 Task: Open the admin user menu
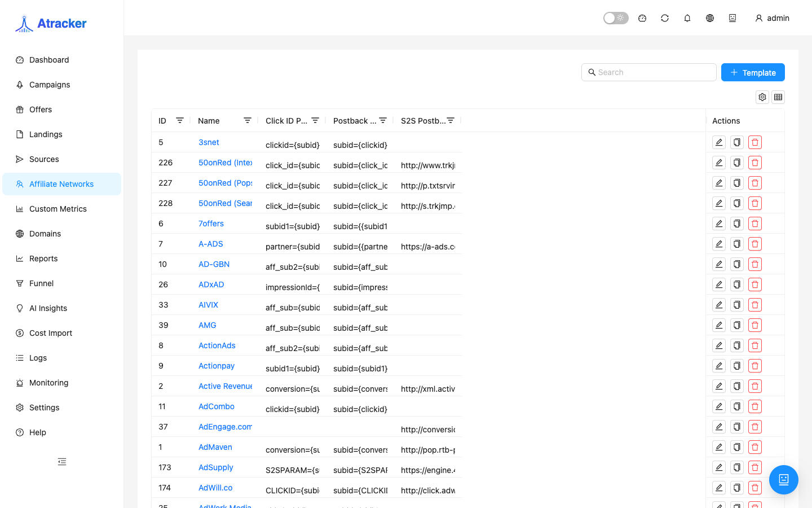pyautogui.click(x=772, y=18)
